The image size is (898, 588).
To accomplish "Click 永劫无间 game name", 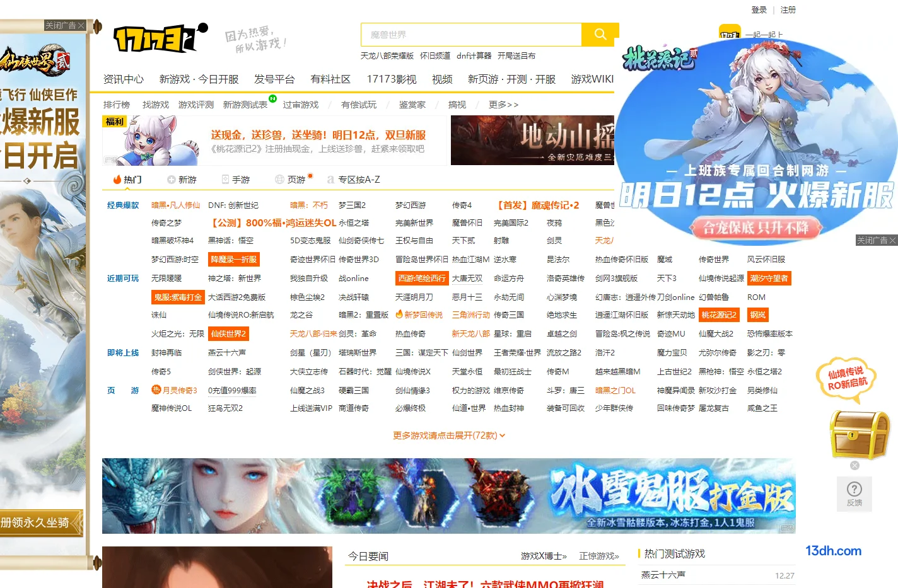I will 509,297.
